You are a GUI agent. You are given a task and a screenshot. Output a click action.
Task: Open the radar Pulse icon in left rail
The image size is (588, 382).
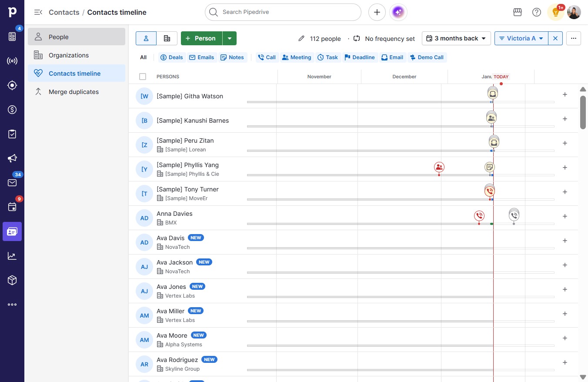click(x=12, y=61)
